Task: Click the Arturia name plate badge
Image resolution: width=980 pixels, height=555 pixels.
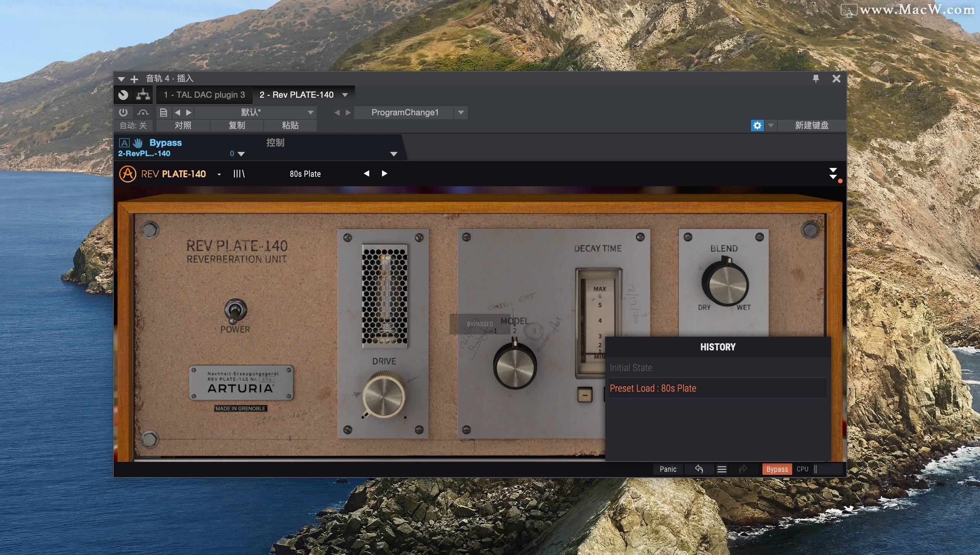Action: click(242, 383)
